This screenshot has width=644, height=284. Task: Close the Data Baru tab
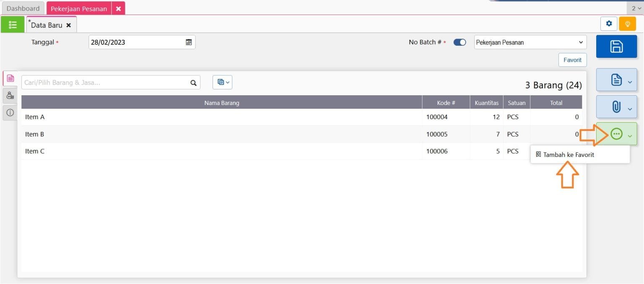69,25
